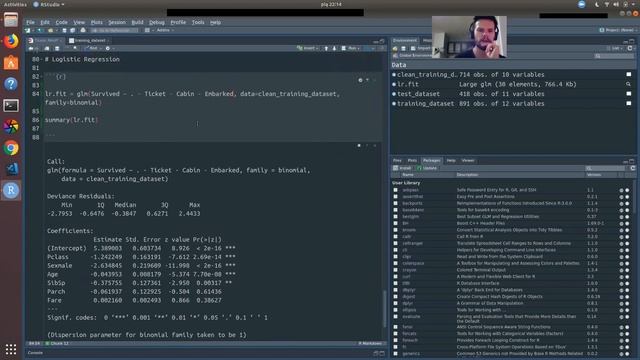Tick the bestglm package checkbox

(395, 216)
